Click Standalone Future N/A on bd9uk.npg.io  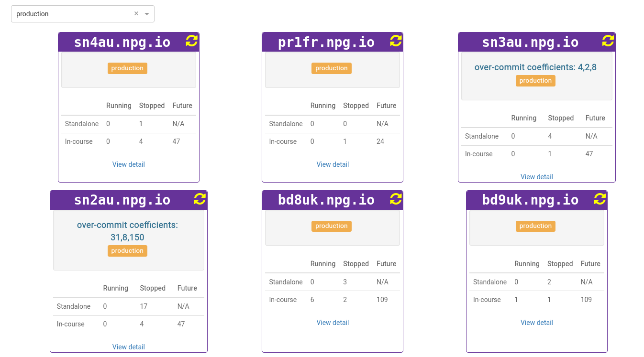[x=587, y=282]
